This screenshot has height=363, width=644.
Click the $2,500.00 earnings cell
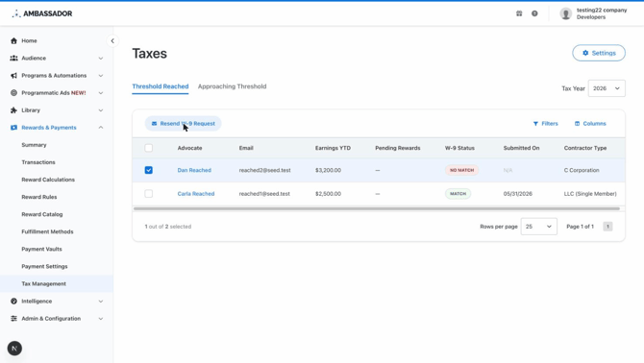pyautogui.click(x=328, y=194)
